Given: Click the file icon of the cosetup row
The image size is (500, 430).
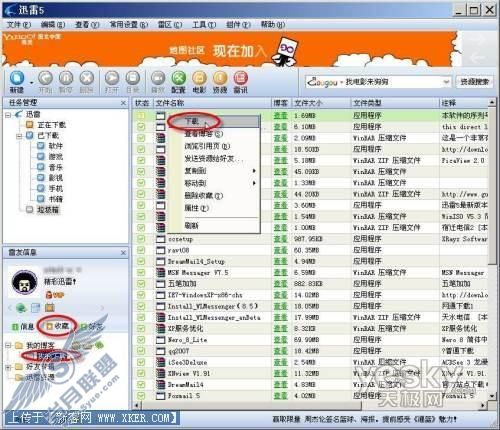Looking at the screenshot, I should (x=161, y=239).
